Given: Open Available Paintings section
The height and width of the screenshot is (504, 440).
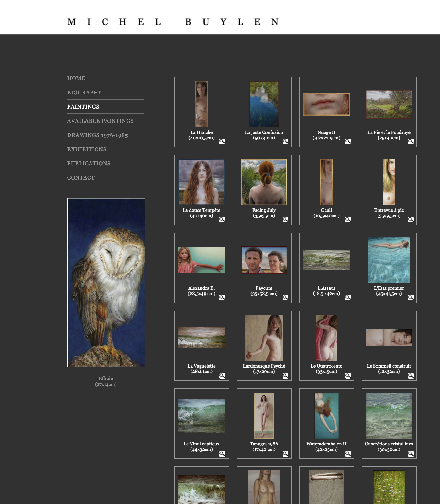Looking at the screenshot, I should (100, 121).
